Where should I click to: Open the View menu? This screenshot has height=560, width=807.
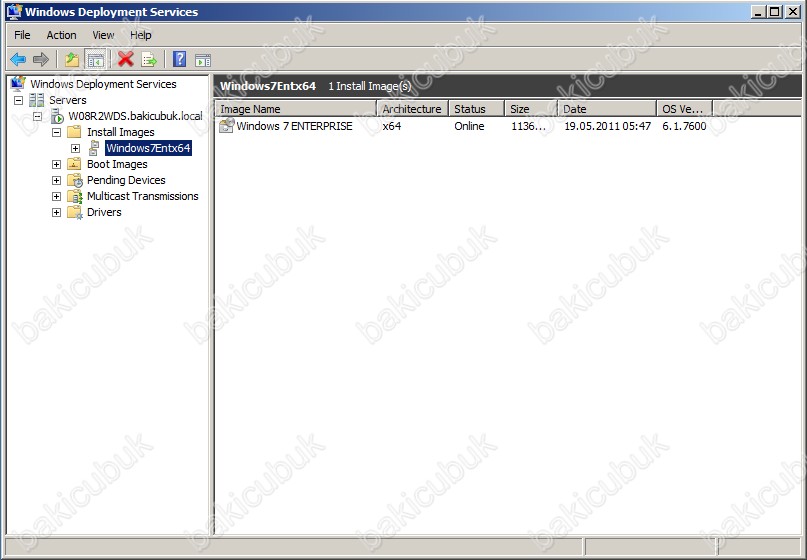click(103, 35)
